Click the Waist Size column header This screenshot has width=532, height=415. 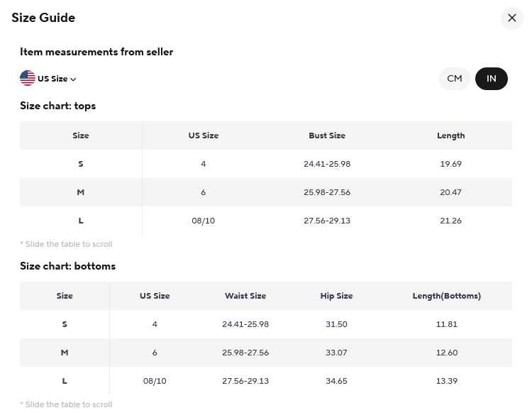point(245,296)
